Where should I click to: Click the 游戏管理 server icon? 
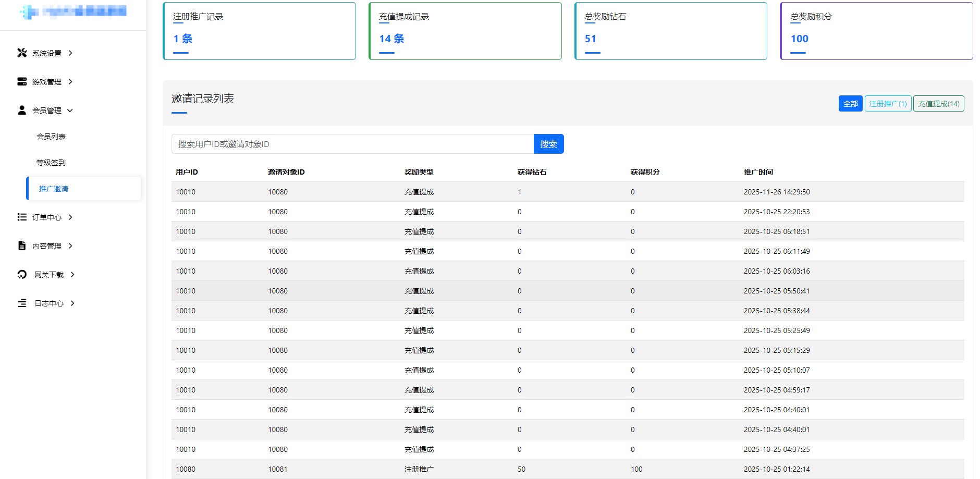(x=22, y=81)
